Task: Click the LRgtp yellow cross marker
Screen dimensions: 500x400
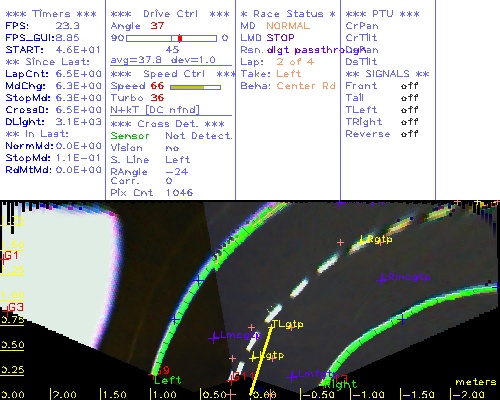Action: [363, 239]
